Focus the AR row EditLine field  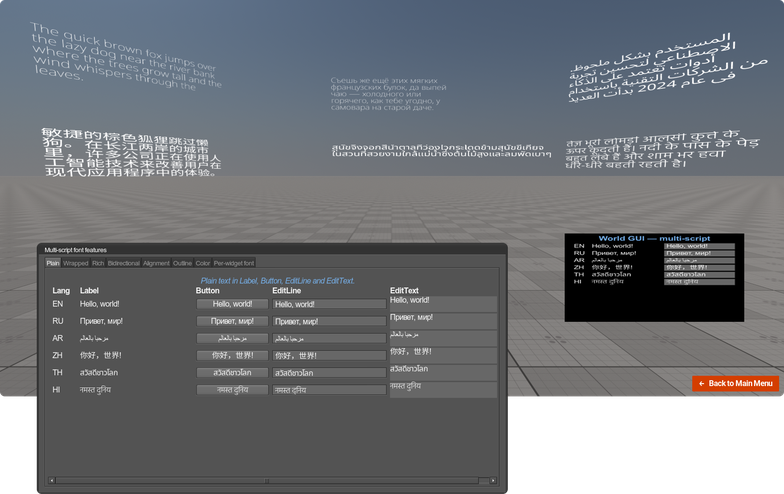point(329,338)
